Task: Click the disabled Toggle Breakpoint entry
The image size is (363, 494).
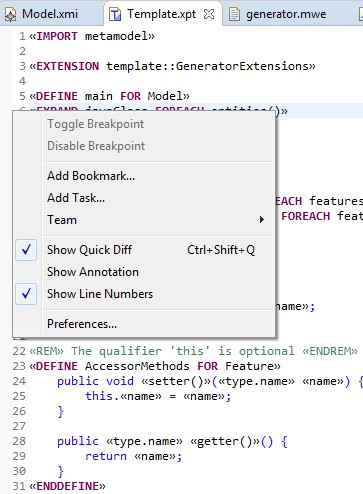Action: point(95,124)
